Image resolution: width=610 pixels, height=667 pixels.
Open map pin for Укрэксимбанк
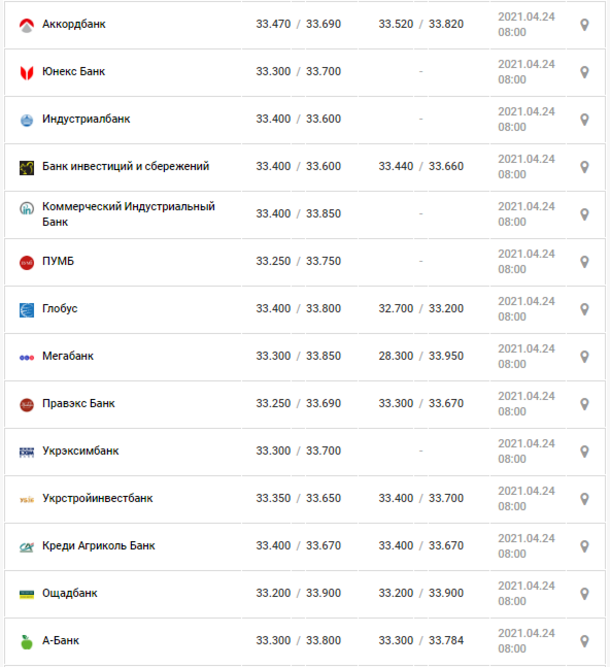click(585, 452)
